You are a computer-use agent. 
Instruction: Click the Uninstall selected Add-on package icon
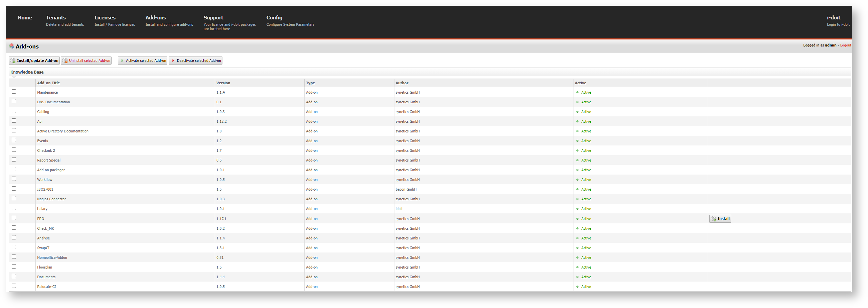65,61
